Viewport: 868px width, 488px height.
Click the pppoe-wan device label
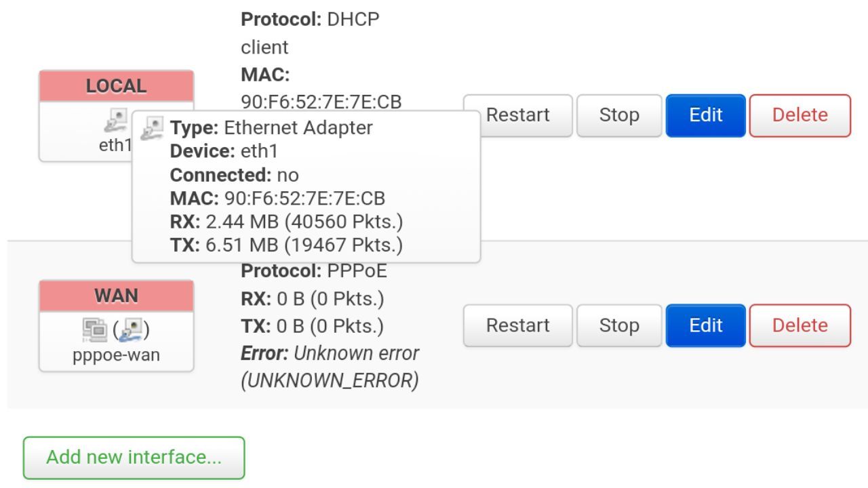116,355
